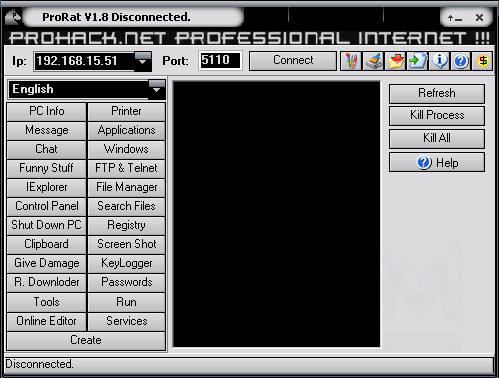Open the Ip address dropdown arrow

click(x=143, y=61)
